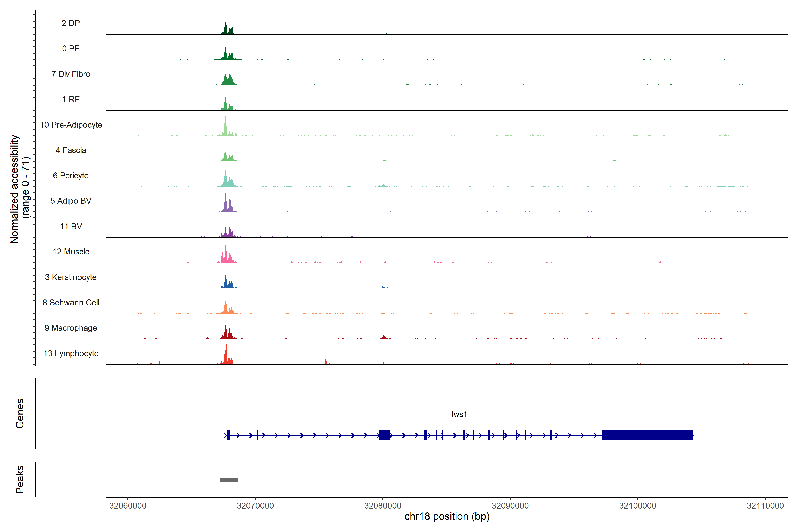798x532 pixels.
Task: Click the 32080000 axis tick label
Action: tap(383, 506)
